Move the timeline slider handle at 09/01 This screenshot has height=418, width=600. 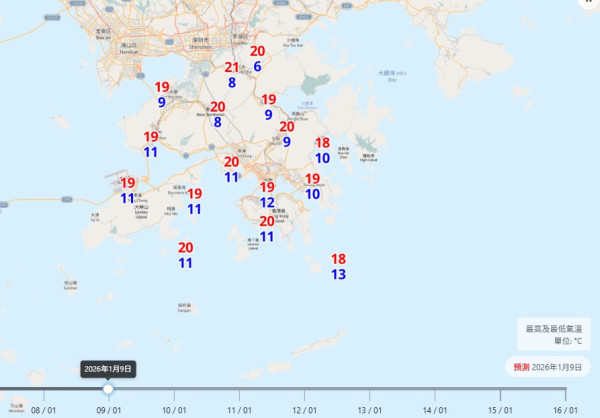click(108, 389)
